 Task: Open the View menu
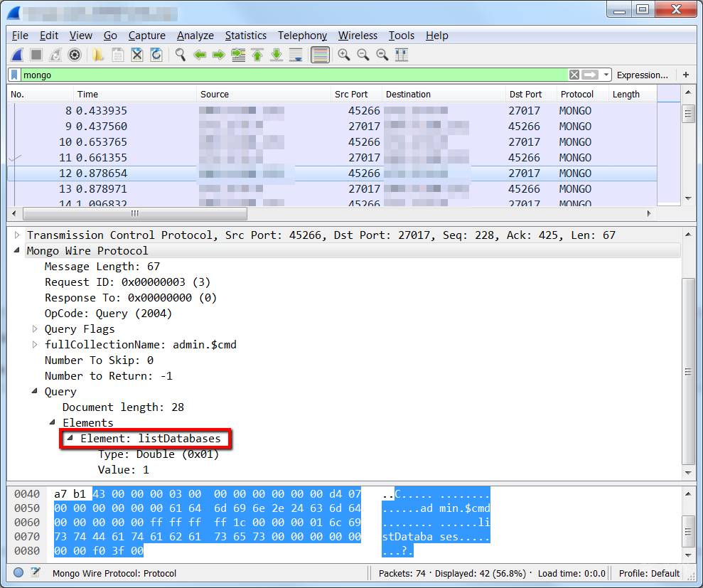[81, 36]
